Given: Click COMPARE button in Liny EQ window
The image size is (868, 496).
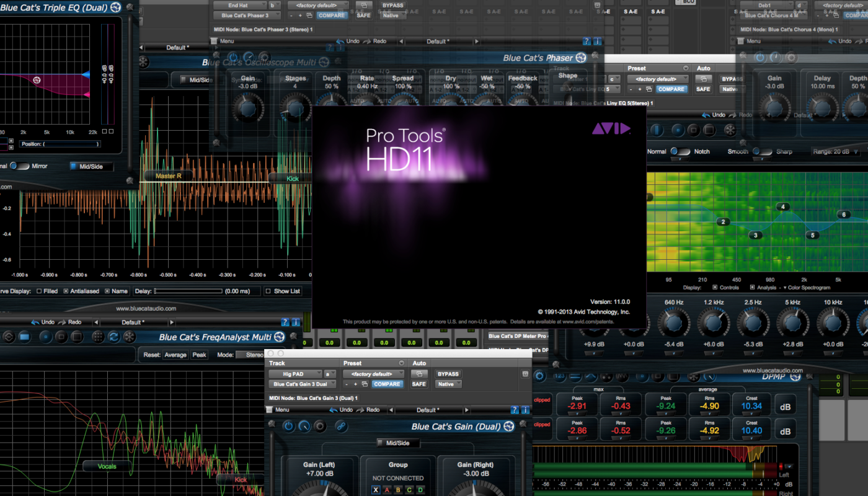Looking at the screenshot, I should click(x=671, y=89).
